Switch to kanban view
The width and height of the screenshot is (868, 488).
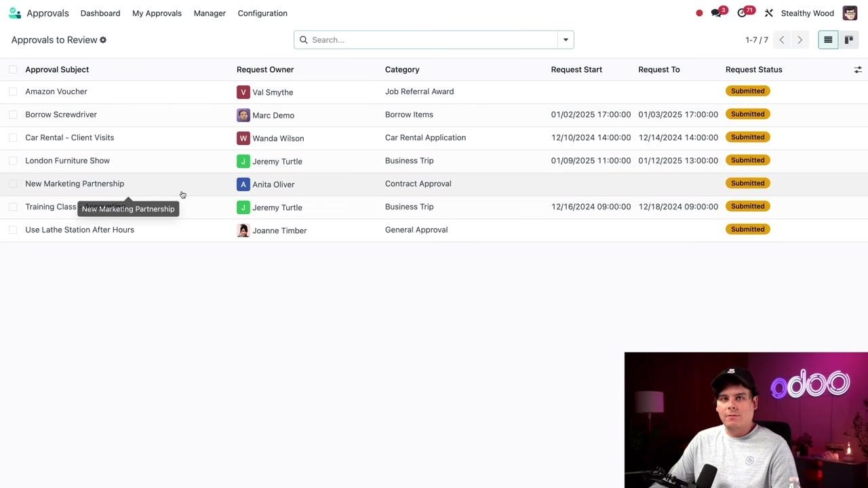pos(848,40)
